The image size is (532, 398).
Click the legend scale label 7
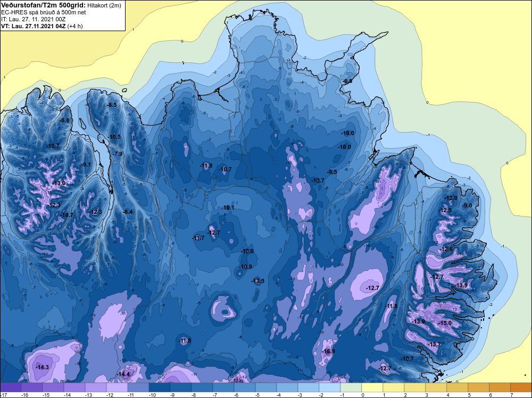(511, 395)
